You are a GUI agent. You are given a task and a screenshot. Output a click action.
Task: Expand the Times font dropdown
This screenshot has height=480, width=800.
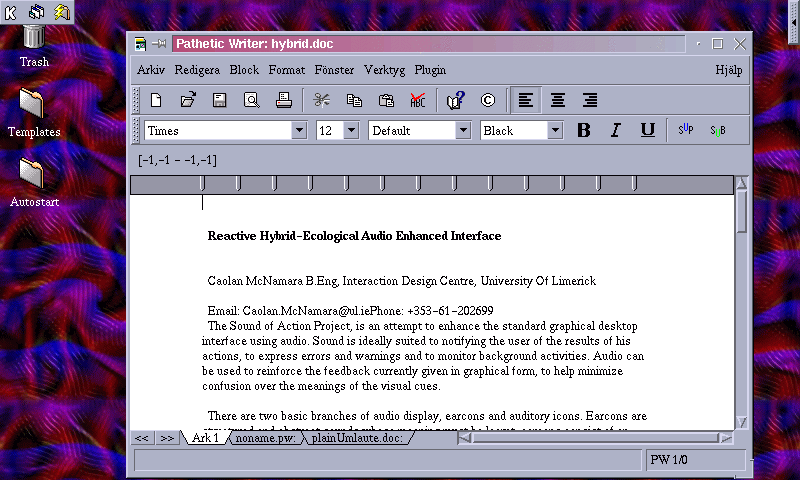(299, 131)
